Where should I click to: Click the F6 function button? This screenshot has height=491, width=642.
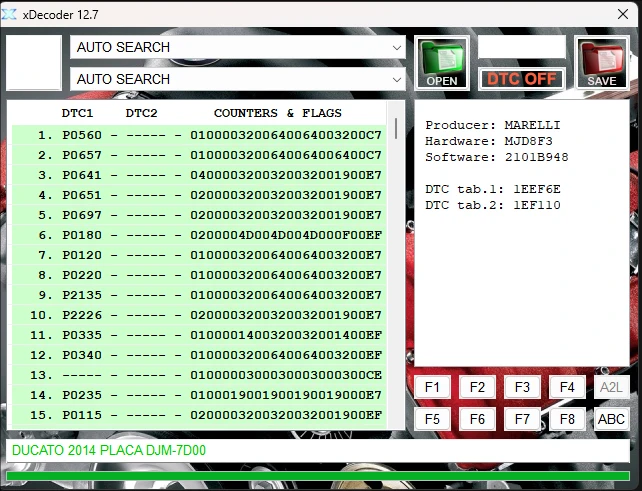pos(477,419)
